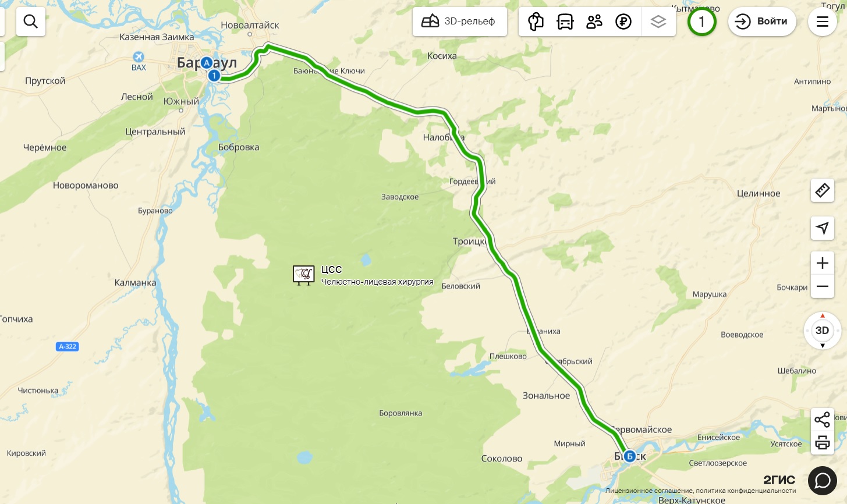The width and height of the screenshot is (847, 504).
Task: Zoom out with minus button
Action: coord(823,286)
